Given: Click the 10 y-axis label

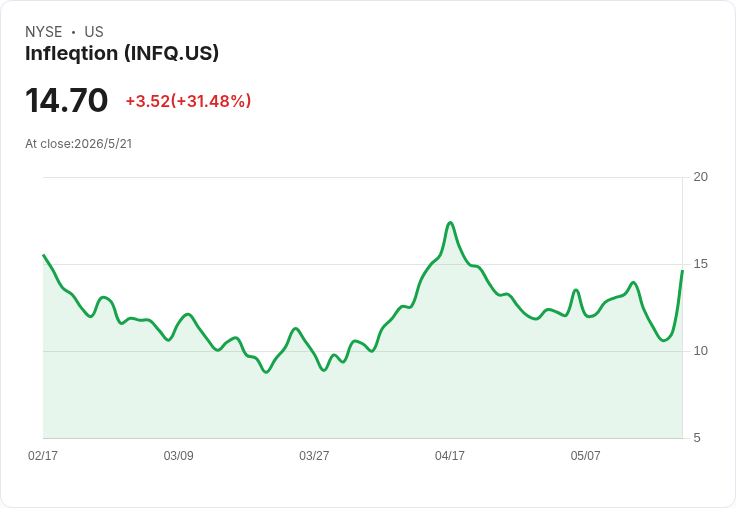Looking at the screenshot, I should pyautogui.click(x=700, y=351).
